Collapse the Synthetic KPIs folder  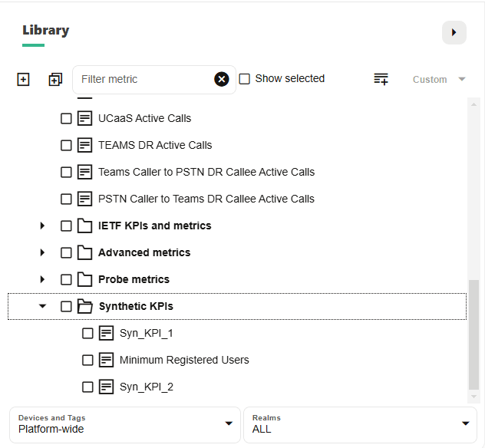(x=42, y=306)
